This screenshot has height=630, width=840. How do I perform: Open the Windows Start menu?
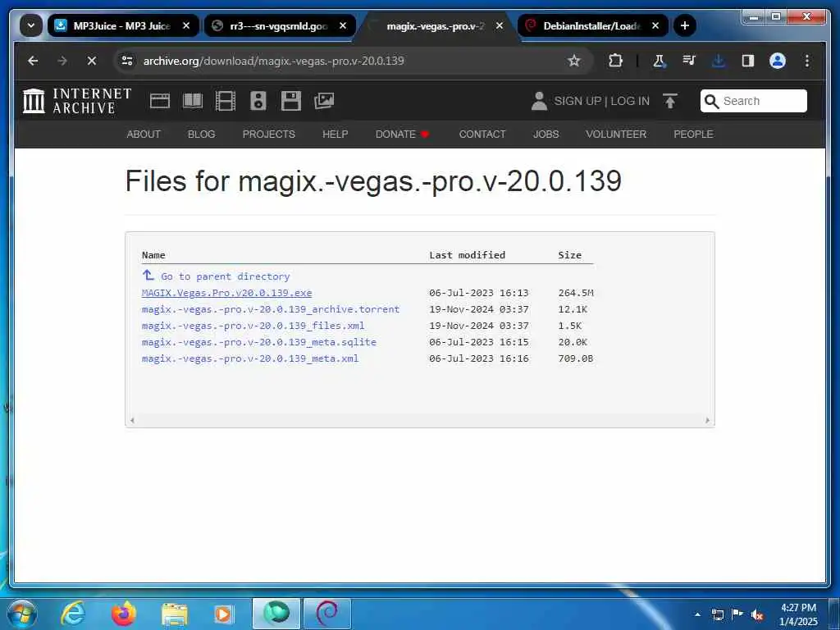click(21, 614)
